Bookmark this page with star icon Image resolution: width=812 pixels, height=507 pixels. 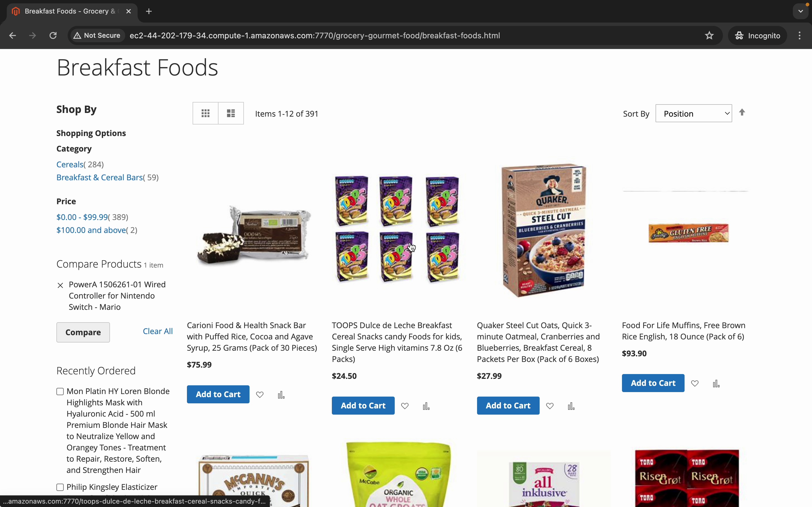pos(709,35)
